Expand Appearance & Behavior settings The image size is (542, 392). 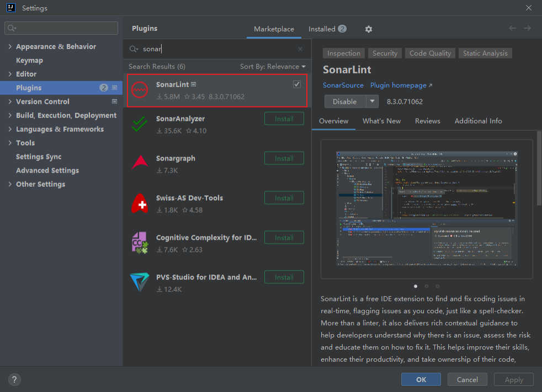[x=10, y=46]
